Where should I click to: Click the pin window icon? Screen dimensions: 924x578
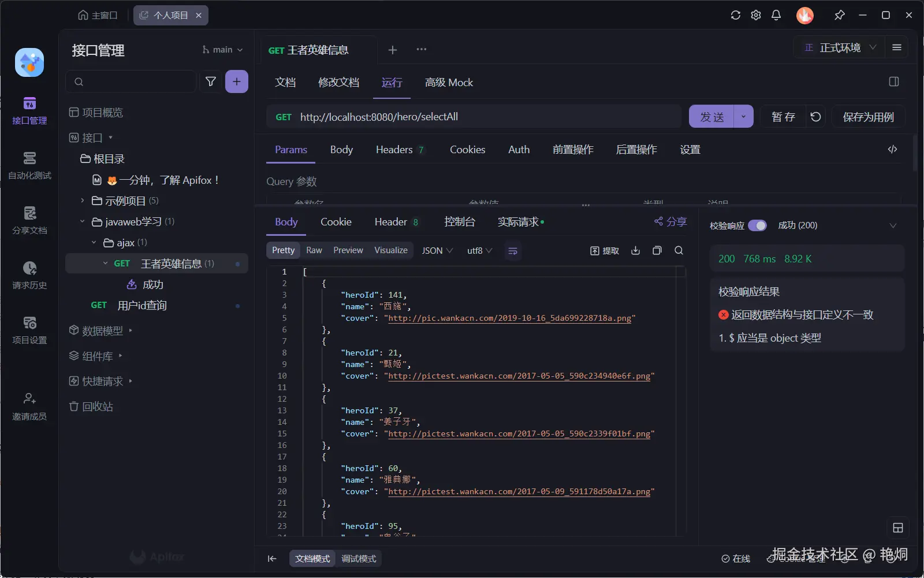[x=840, y=15]
